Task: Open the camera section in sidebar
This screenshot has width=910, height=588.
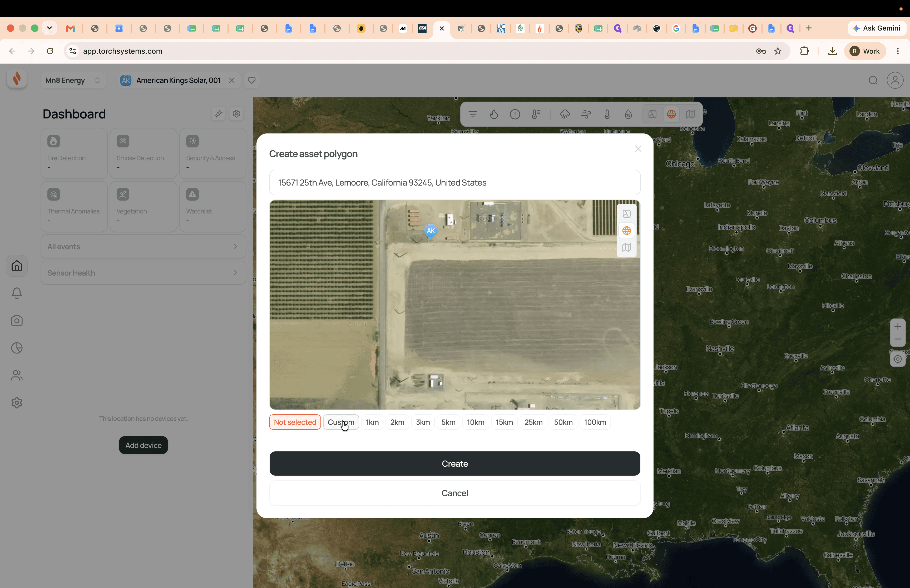Action: coord(16,320)
